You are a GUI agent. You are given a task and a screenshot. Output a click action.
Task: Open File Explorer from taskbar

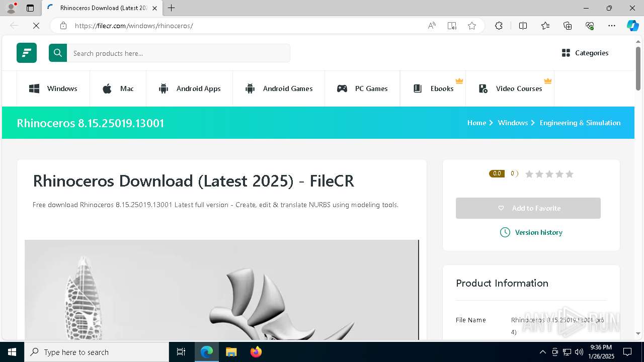231,352
